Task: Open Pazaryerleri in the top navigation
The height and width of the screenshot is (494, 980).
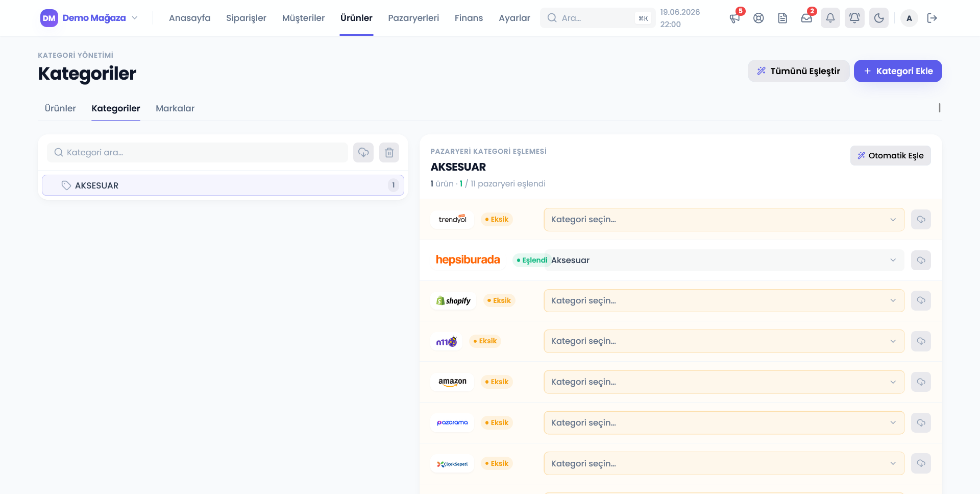Action: tap(413, 18)
